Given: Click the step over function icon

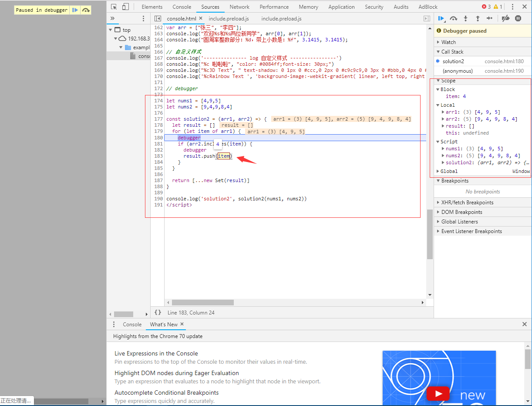Looking at the screenshot, I should pyautogui.click(x=454, y=18).
